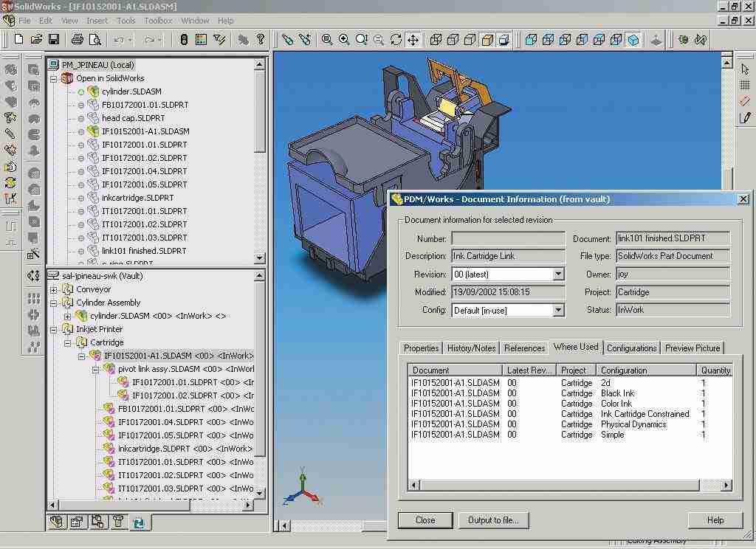
Task: Switch to the History/Notes tab
Action: [472, 348]
